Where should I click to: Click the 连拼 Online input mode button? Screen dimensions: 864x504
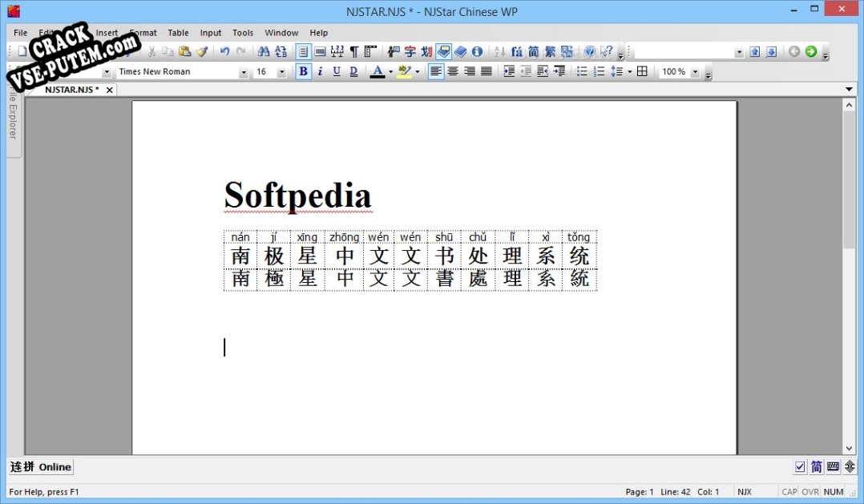pos(40,467)
